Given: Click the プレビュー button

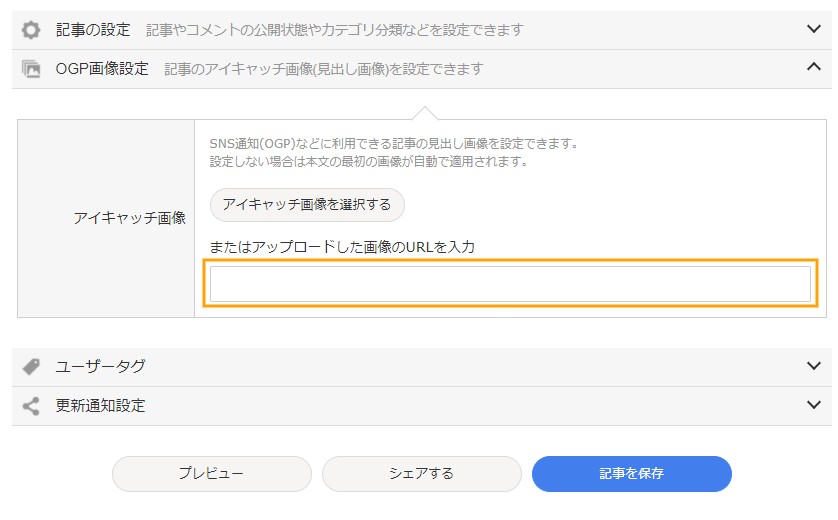Looking at the screenshot, I should point(212,474).
